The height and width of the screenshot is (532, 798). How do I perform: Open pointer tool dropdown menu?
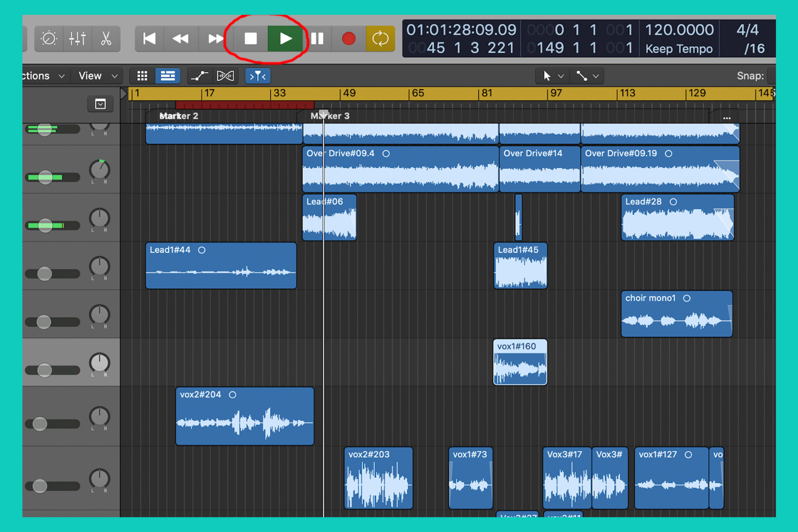[x=553, y=76]
